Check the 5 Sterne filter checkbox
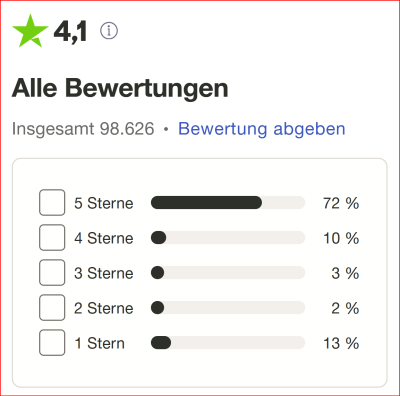This screenshot has height=396, width=400. pos(52,203)
